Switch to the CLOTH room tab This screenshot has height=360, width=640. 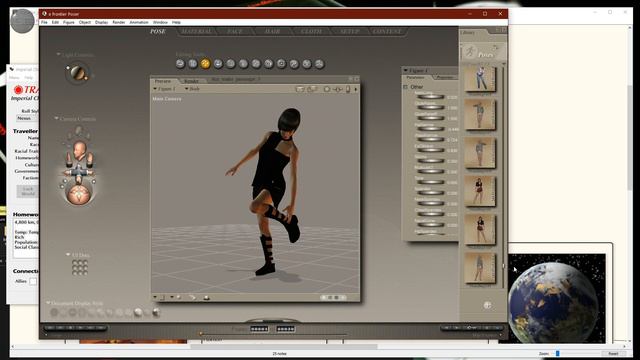pyautogui.click(x=311, y=31)
